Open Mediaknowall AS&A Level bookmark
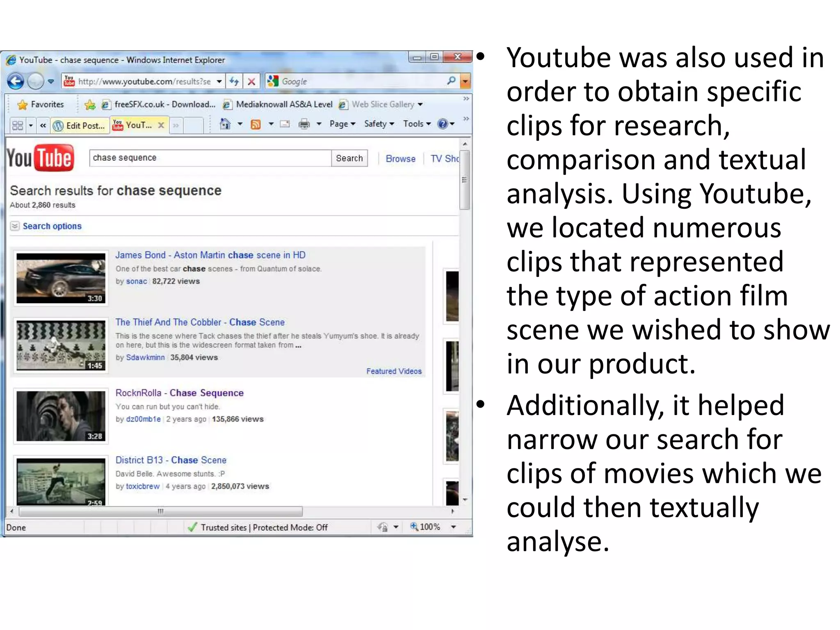Image resolution: width=840 pixels, height=630 pixels. [x=277, y=105]
